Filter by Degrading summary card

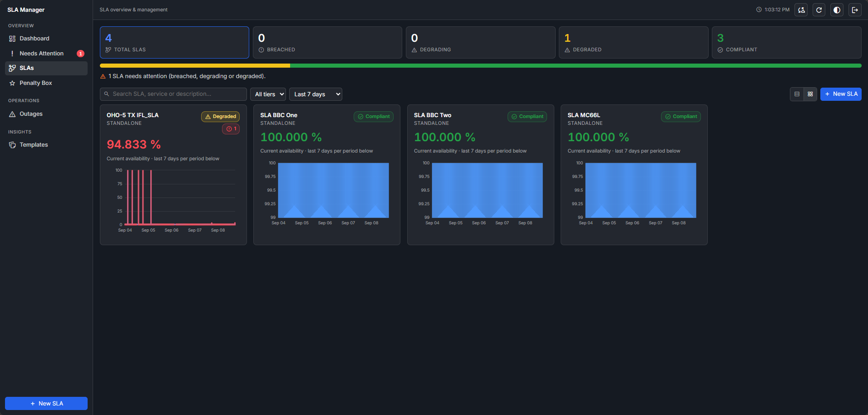point(480,42)
